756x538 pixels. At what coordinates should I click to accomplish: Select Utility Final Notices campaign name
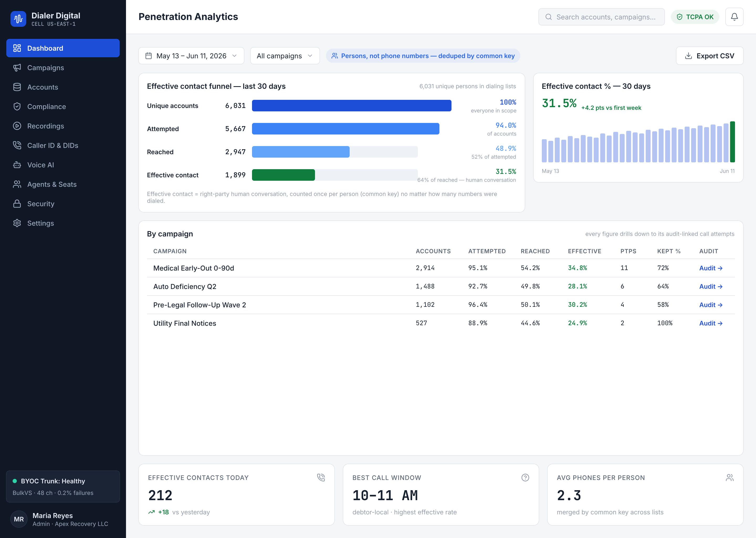pyautogui.click(x=185, y=323)
